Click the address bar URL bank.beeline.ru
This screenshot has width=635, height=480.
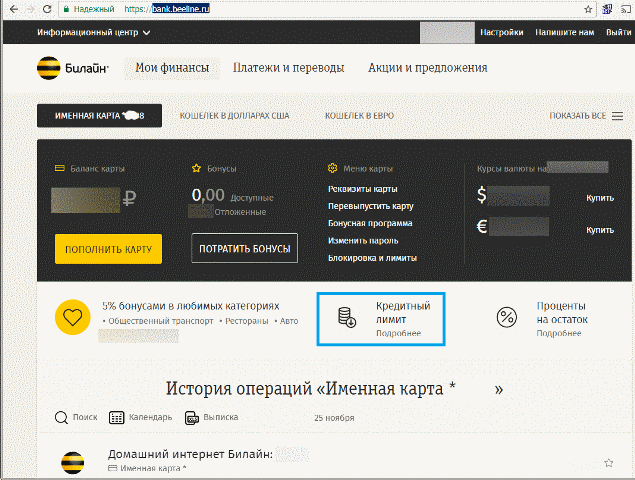(x=181, y=9)
